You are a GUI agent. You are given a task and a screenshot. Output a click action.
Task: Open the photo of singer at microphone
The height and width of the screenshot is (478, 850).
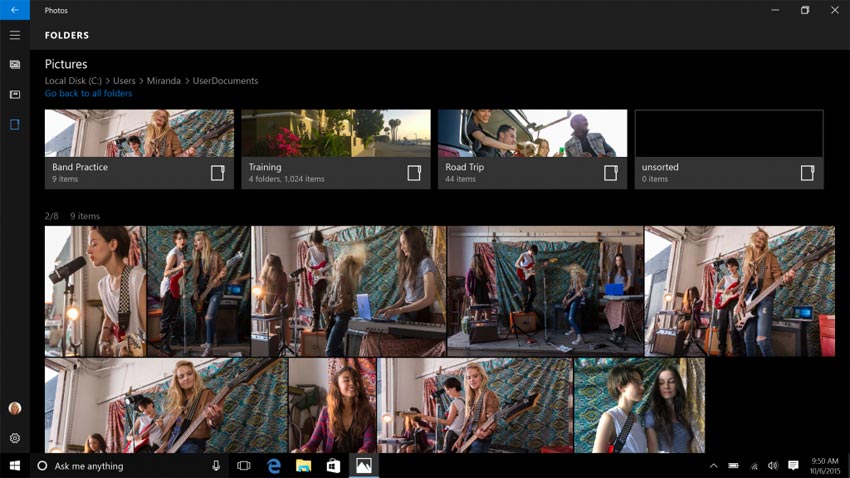tap(95, 291)
